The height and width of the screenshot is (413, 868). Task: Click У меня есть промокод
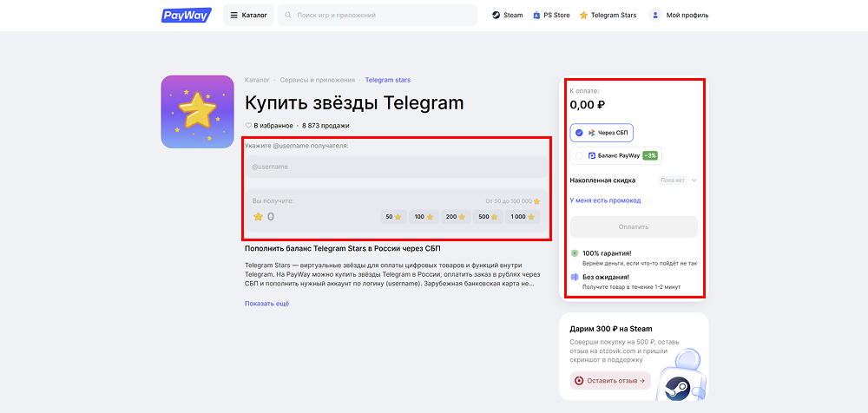coord(605,200)
